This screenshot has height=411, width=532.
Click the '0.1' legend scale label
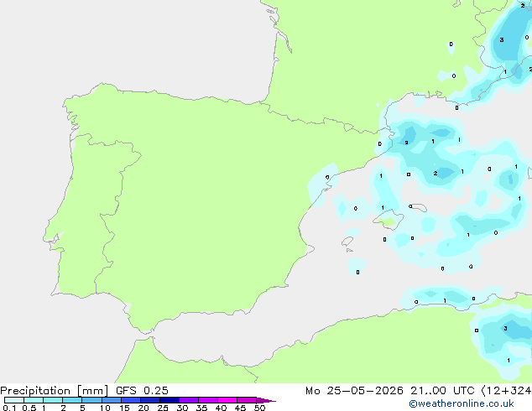(x=9, y=408)
